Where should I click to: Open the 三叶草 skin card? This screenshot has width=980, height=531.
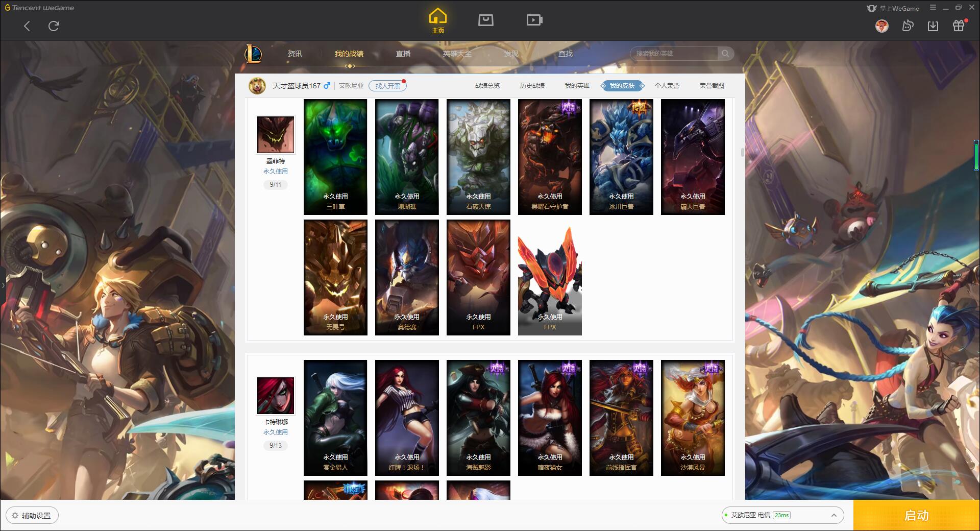tap(335, 157)
